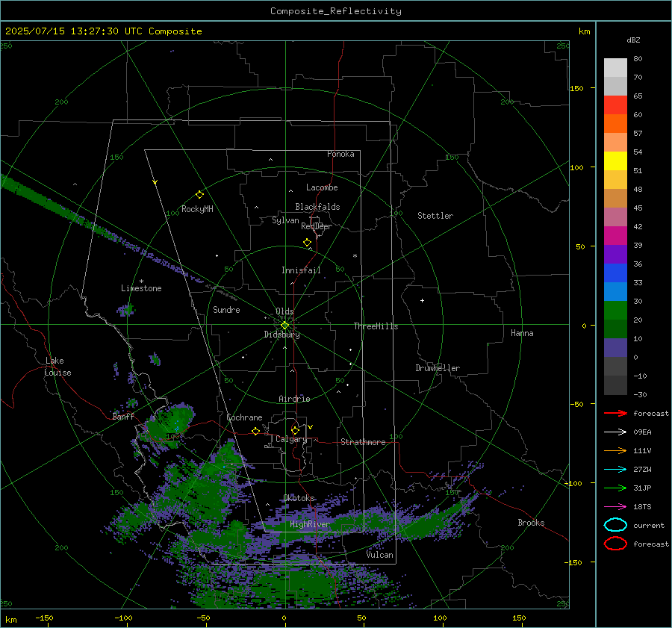This screenshot has width=672, height=628.
Task: Select the green 20–30 dBZ swatch
Action: tap(615, 311)
